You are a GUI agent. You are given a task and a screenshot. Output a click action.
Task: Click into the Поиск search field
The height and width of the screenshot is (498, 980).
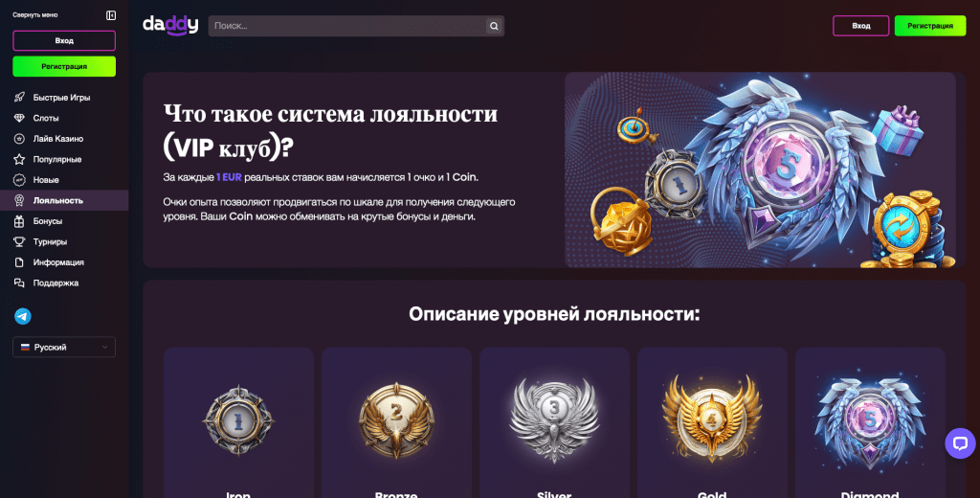tap(346, 26)
